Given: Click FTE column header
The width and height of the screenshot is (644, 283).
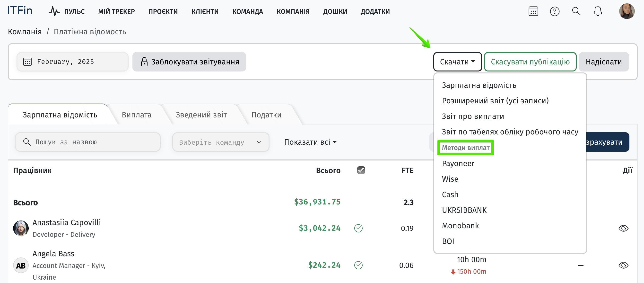Looking at the screenshot, I should pyautogui.click(x=407, y=170).
